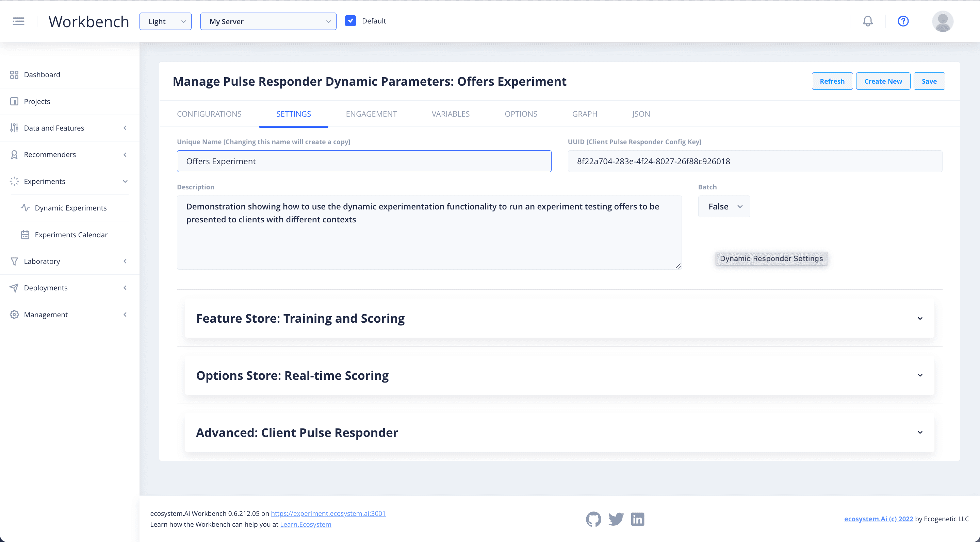Switch to the CONFIGURATIONS tab
The image size is (980, 542).
click(x=210, y=114)
